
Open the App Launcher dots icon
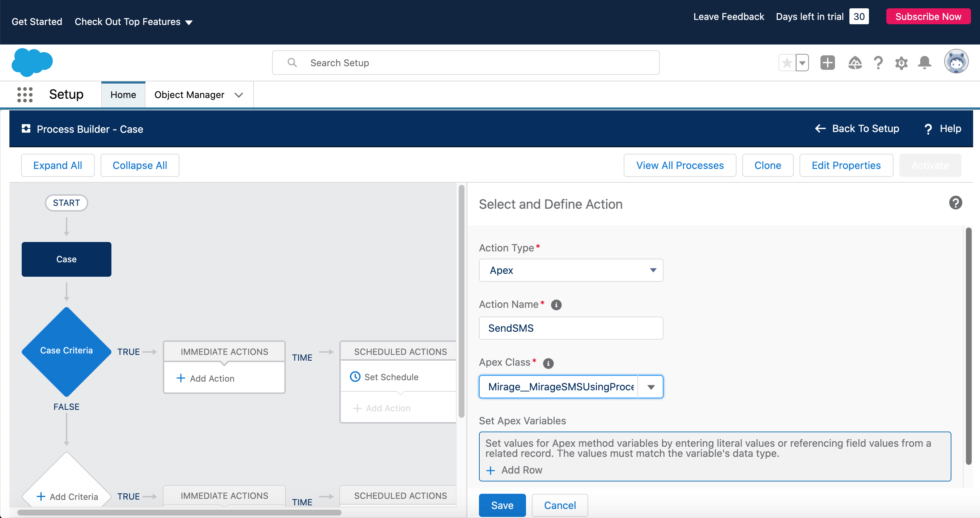tap(25, 95)
